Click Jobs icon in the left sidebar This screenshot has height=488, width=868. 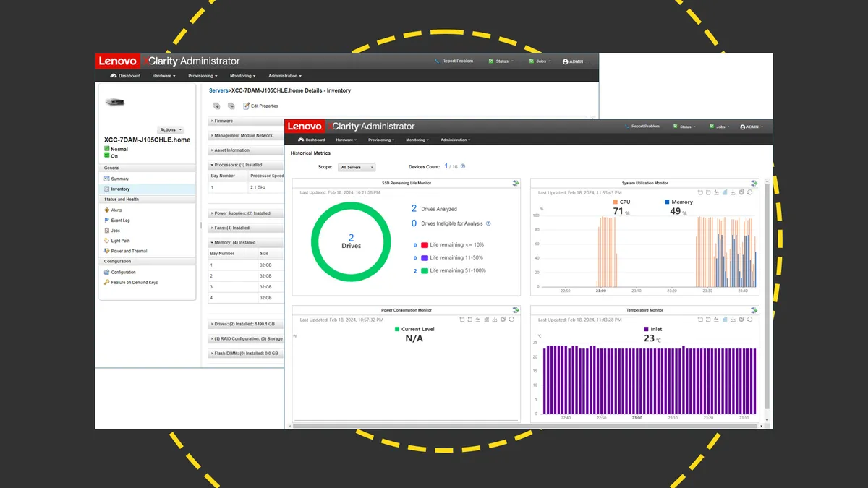(x=106, y=231)
